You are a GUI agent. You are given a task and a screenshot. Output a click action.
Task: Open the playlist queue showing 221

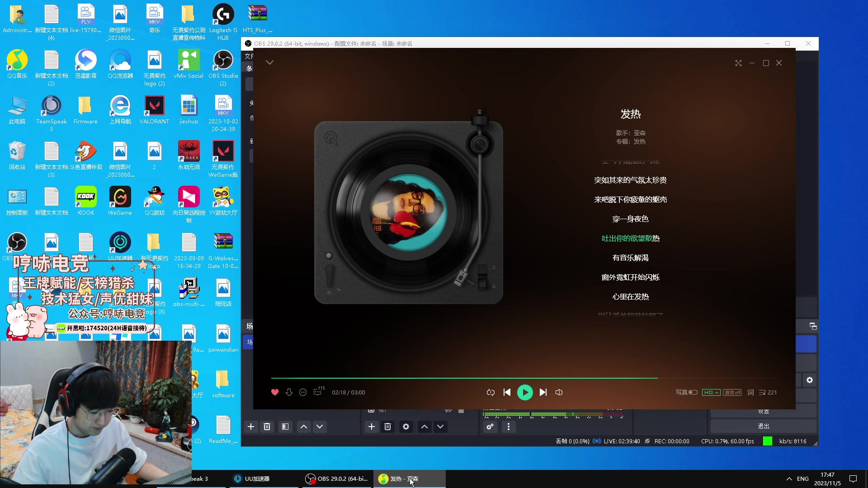(x=768, y=392)
